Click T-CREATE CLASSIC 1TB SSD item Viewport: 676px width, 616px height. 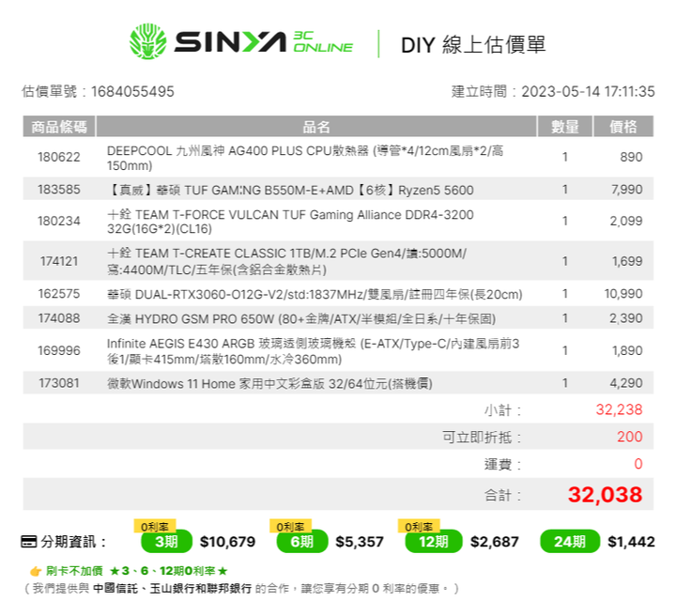(286, 261)
